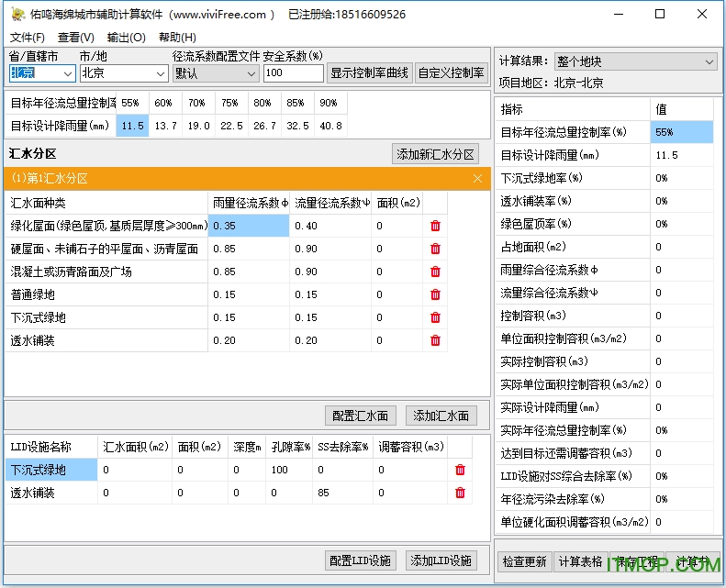
Task: Select the 70% control rate column
Action: [198, 103]
